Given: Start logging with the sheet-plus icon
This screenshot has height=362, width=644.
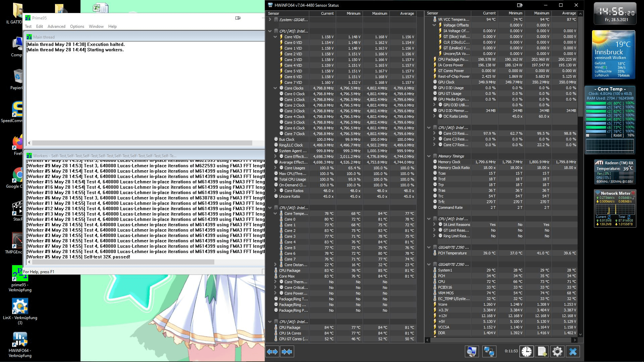Looking at the screenshot, I should tap(542, 351).
